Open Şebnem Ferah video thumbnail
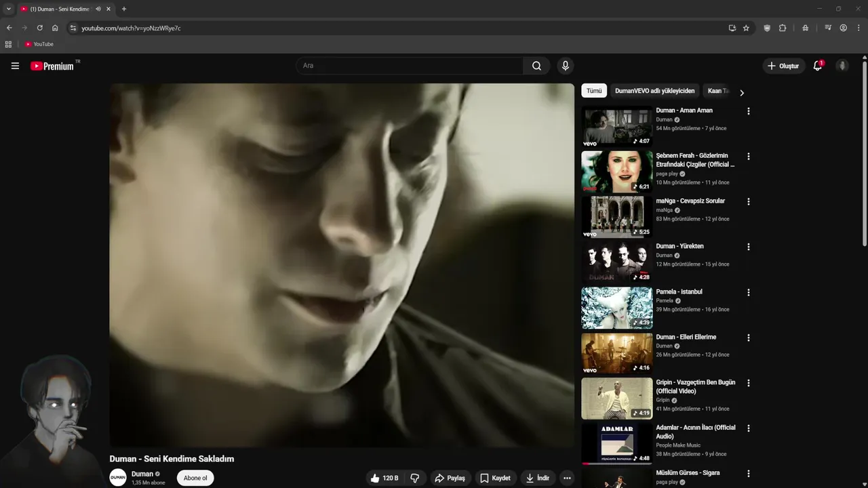Image resolution: width=868 pixels, height=488 pixels. pos(616,171)
